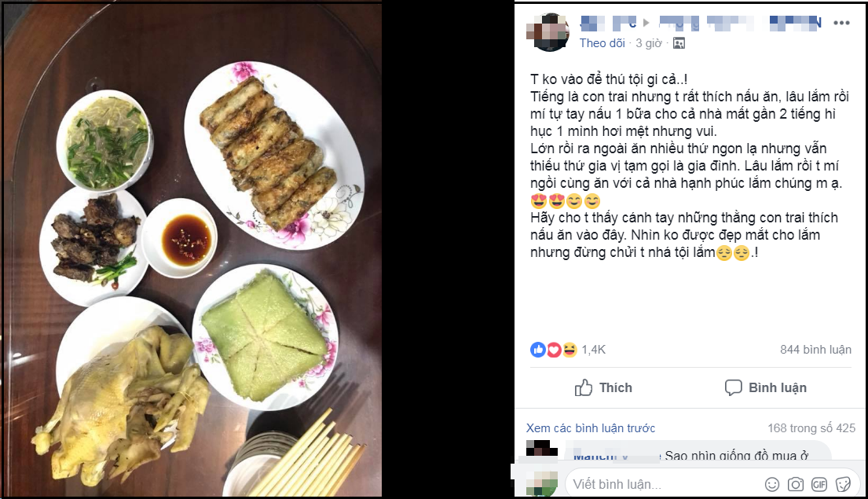The width and height of the screenshot is (868, 499).
Task: Click the commenter avatar beside the comment
Action: click(541, 447)
